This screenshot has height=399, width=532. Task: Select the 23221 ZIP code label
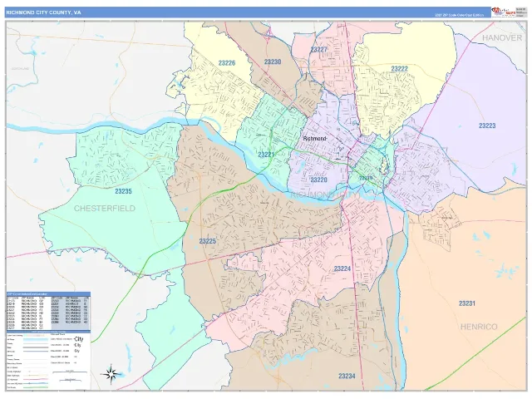tap(266, 155)
